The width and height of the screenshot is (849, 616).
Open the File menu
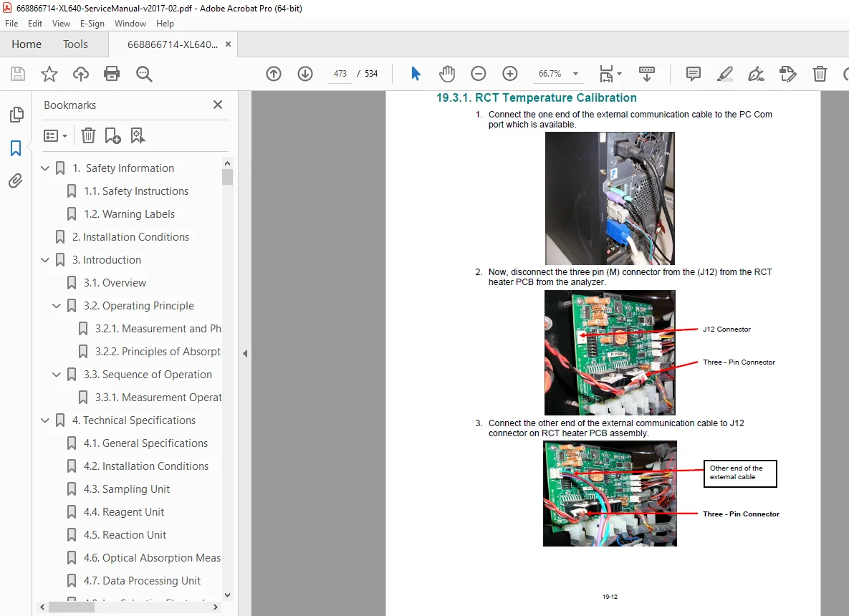point(11,23)
